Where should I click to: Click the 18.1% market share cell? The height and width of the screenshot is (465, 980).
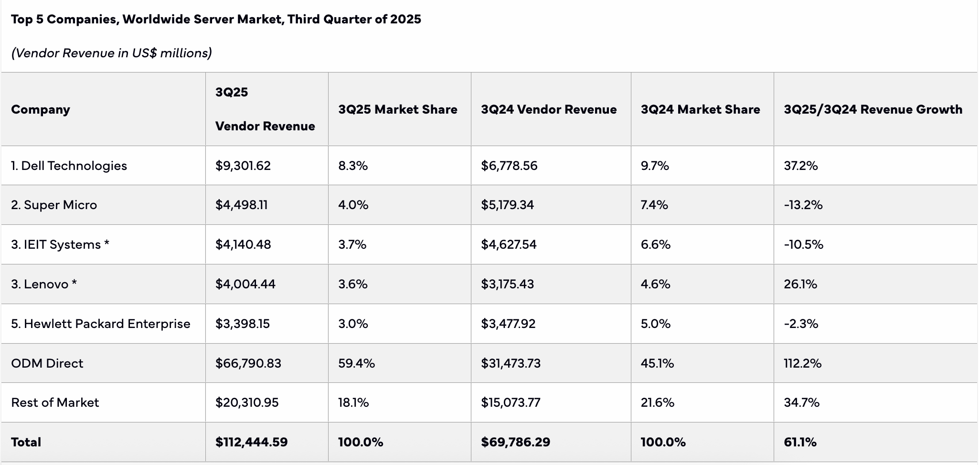click(x=353, y=402)
